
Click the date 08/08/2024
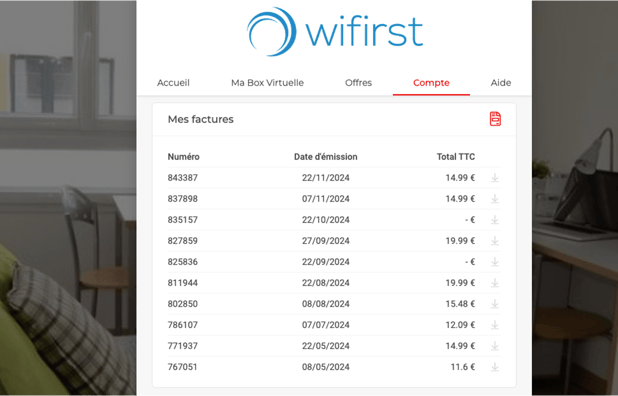click(326, 304)
